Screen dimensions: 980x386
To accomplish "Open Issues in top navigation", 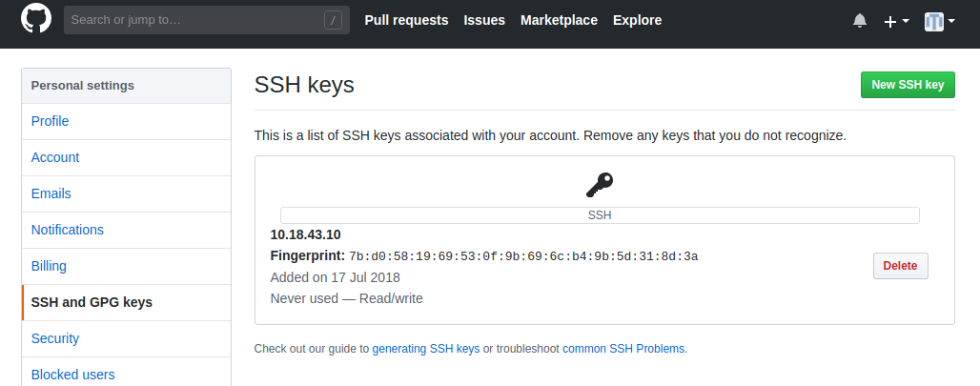I will [x=484, y=20].
